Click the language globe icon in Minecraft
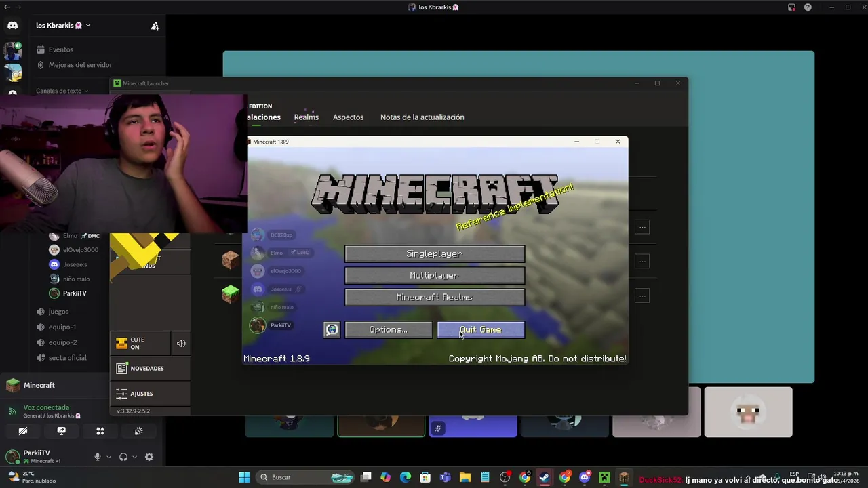868x488 pixels. click(x=332, y=329)
